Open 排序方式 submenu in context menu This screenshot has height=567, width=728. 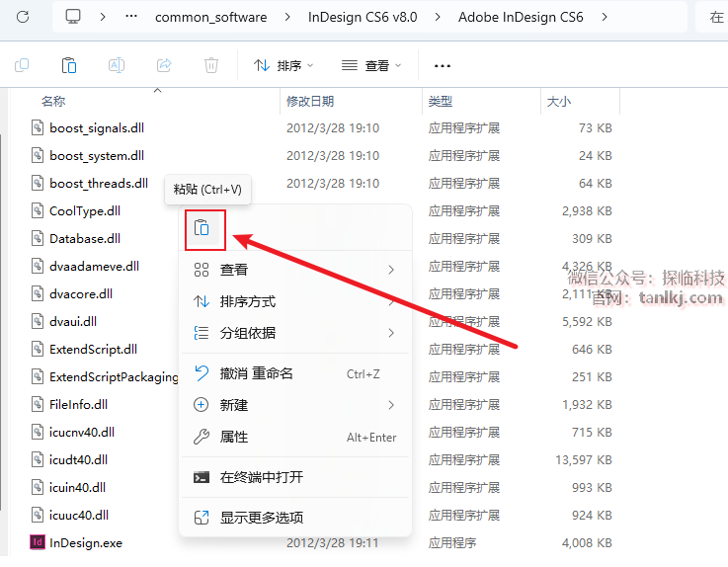click(294, 302)
